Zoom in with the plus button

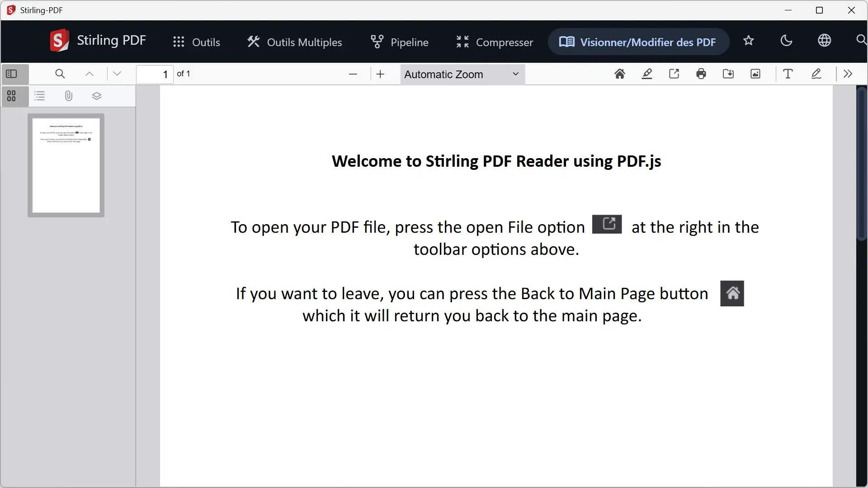point(380,74)
